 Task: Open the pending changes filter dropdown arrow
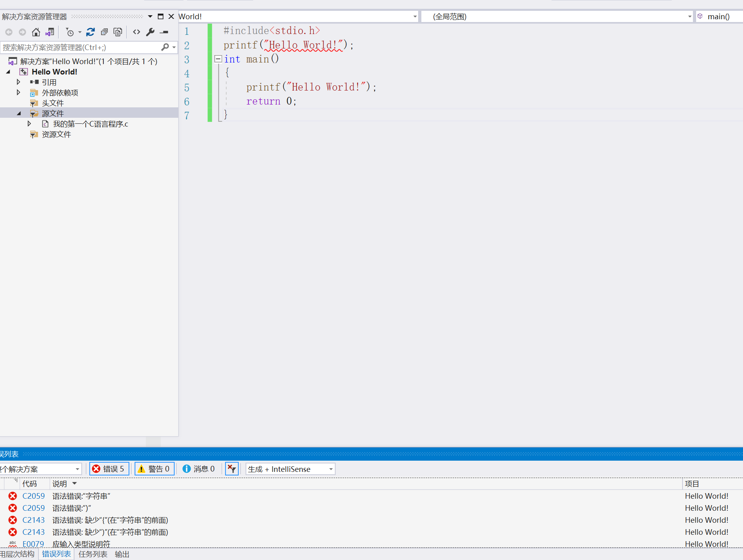(80, 32)
